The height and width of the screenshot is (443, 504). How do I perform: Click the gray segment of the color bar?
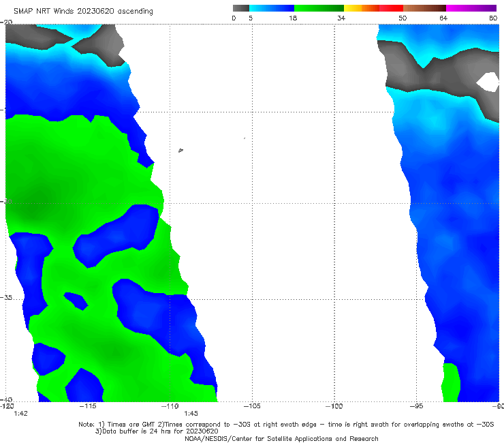point(240,8)
